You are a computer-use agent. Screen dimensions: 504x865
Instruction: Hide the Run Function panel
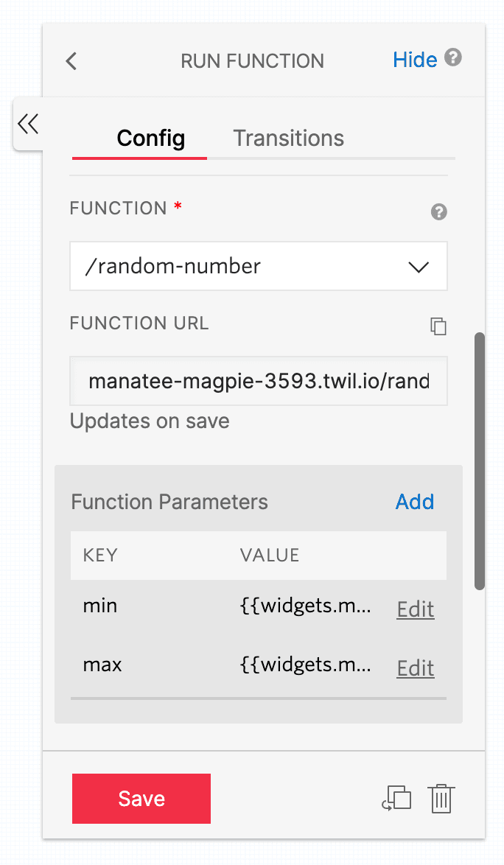pyautogui.click(x=415, y=60)
